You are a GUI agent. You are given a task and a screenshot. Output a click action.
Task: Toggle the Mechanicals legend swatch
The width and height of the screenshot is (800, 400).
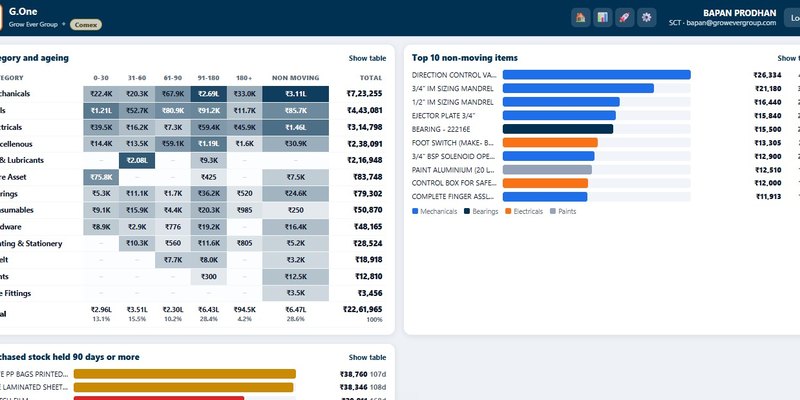[x=415, y=211]
